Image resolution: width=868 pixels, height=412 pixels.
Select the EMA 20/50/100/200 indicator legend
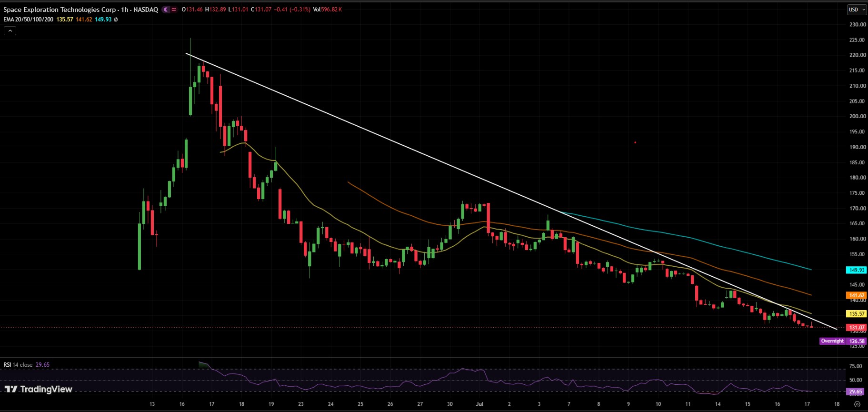pyautogui.click(x=28, y=20)
